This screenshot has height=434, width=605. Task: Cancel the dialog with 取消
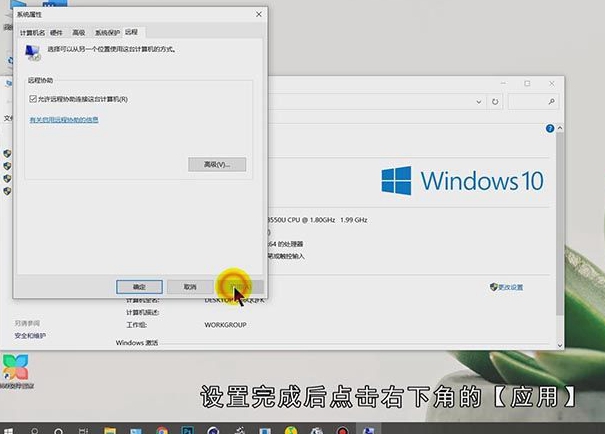click(190, 287)
